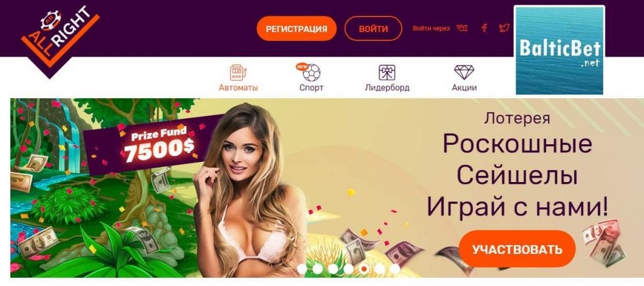
Task: Log in via Facebook icon
Action: (484, 28)
